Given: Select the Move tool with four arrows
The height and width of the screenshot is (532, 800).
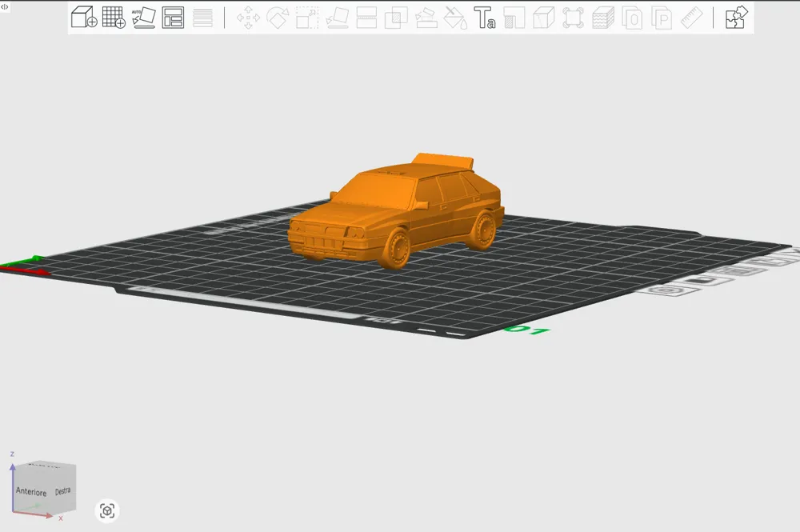Looking at the screenshot, I should click(248, 18).
